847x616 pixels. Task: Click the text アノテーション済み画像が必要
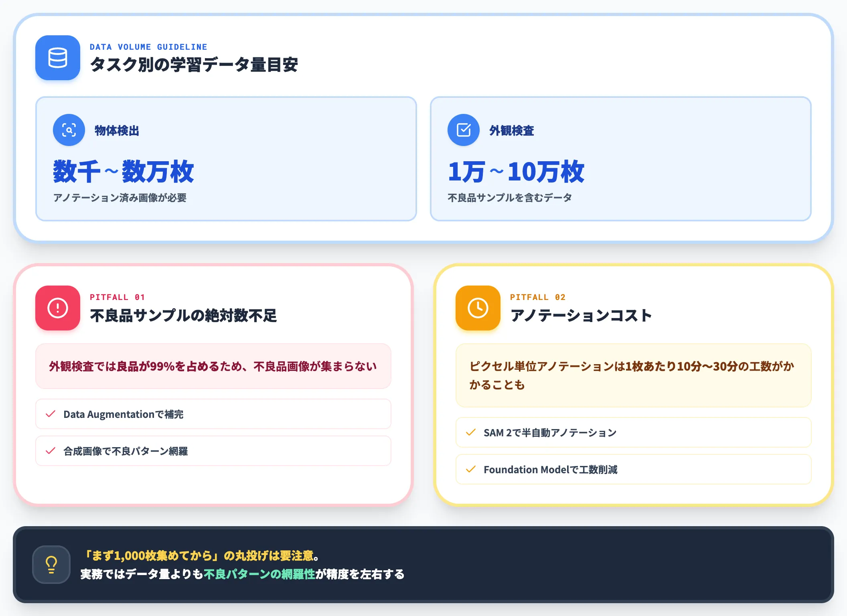click(120, 198)
